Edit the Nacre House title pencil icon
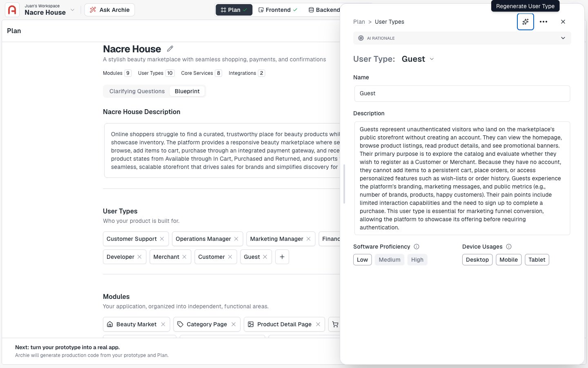Viewport: 588px width, 368px height. tap(170, 49)
